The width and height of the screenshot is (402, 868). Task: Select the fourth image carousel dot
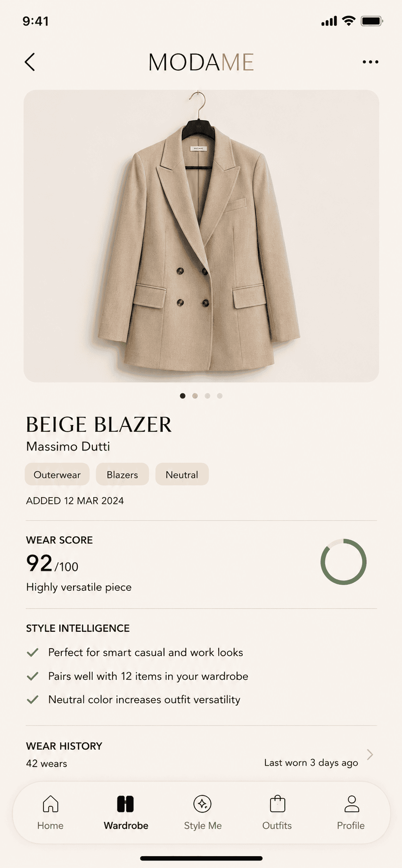[220, 396]
